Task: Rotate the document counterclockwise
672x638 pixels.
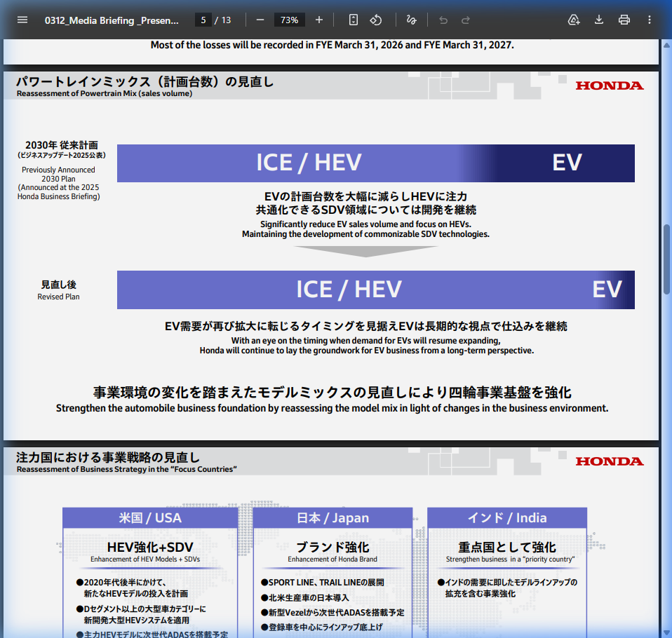Action: pyautogui.click(x=376, y=20)
